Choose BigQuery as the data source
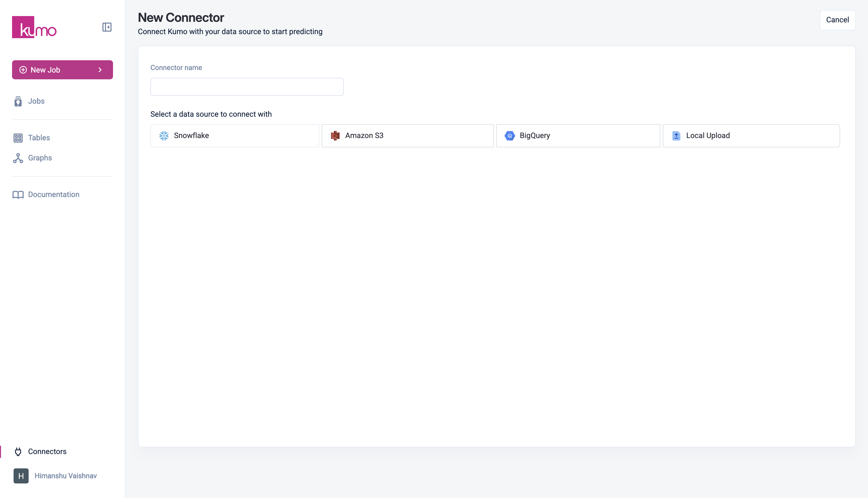Image resolution: width=868 pixels, height=498 pixels. (x=578, y=136)
